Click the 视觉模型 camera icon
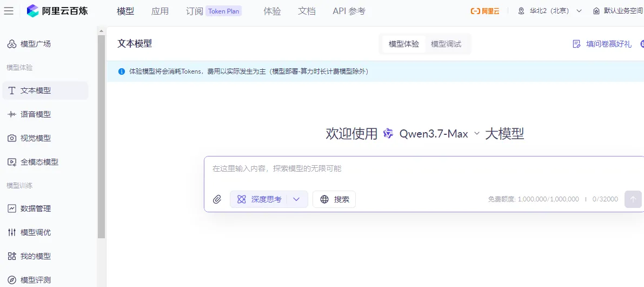Image resolution: width=644 pixels, height=287 pixels. click(12, 138)
